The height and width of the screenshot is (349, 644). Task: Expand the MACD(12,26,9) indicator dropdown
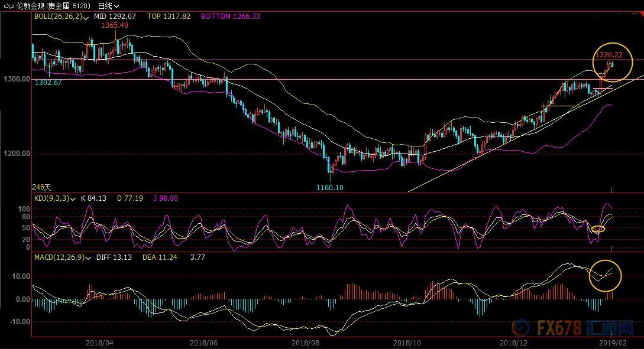88,258
